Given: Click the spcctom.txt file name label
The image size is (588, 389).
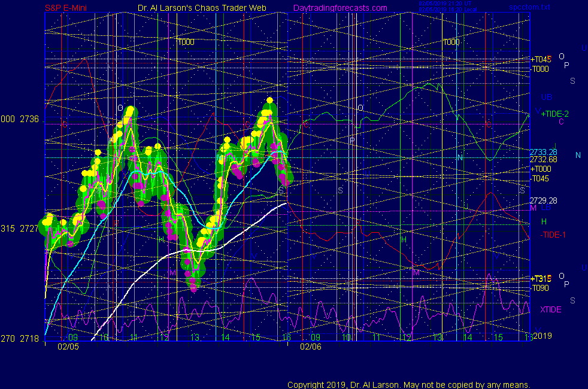Looking at the screenshot, I should coord(529,7).
